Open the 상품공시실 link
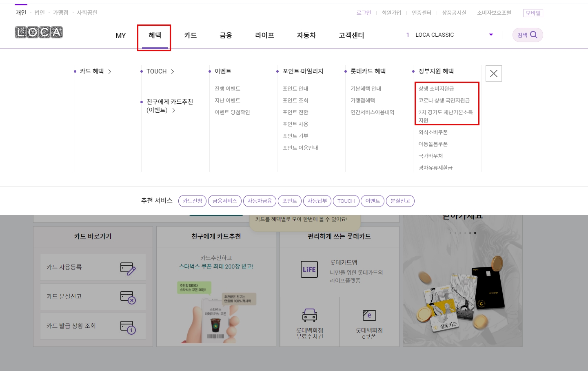Viewport: 588px width, 371px height. coord(454,13)
